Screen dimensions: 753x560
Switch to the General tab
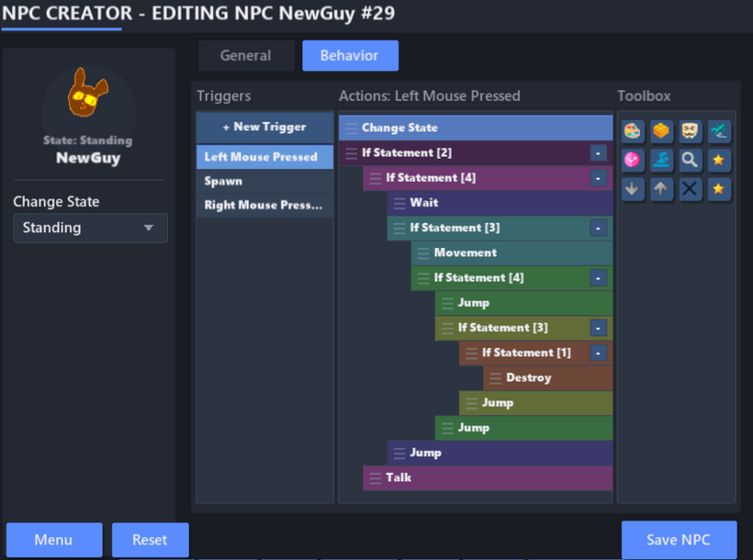[245, 56]
